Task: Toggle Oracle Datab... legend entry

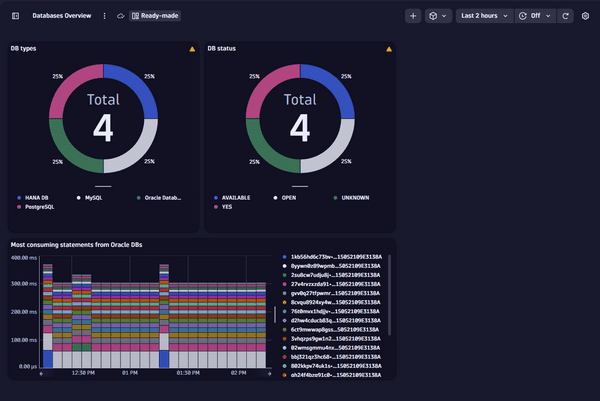Action: 159,198
